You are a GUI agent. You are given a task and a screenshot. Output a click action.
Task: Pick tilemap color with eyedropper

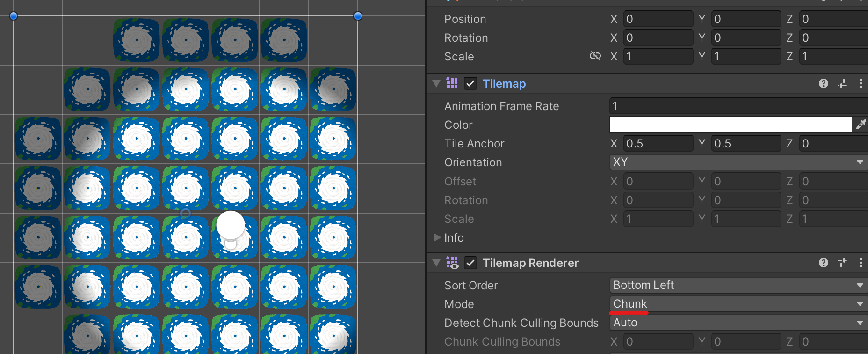click(x=861, y=125)
